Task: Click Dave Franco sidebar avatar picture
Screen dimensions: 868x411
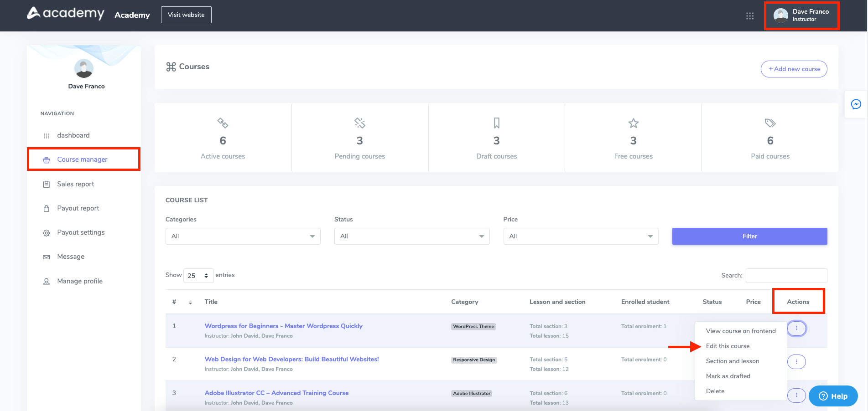Action: tap(83, 69)
